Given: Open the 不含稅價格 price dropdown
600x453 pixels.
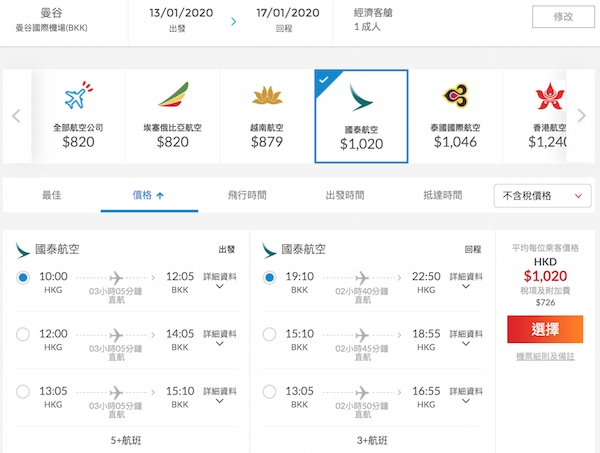Looking at the screenshot, I should (x=541, y=196).
